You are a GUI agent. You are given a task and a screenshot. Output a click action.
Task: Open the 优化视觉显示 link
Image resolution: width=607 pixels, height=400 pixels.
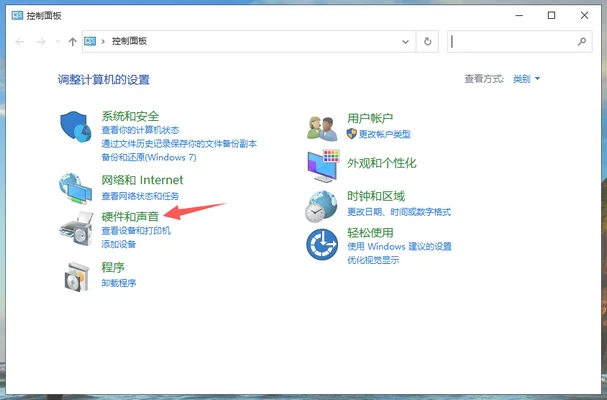point(373,260)
